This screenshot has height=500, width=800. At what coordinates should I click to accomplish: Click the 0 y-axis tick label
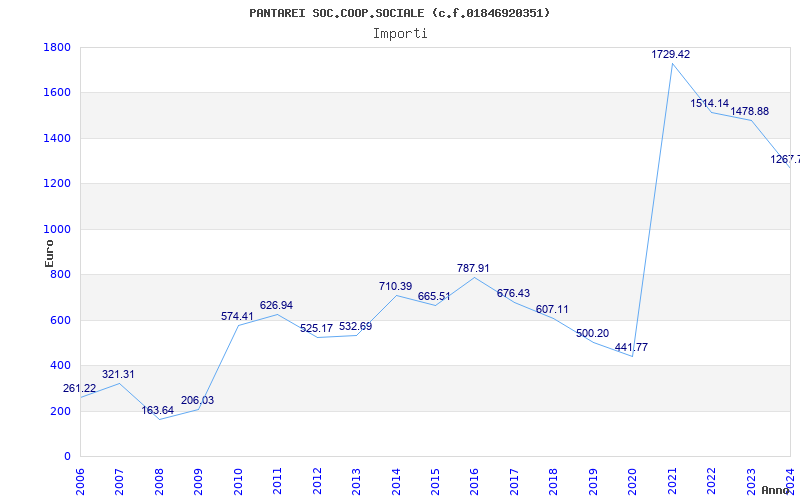[x=68, y=457]
